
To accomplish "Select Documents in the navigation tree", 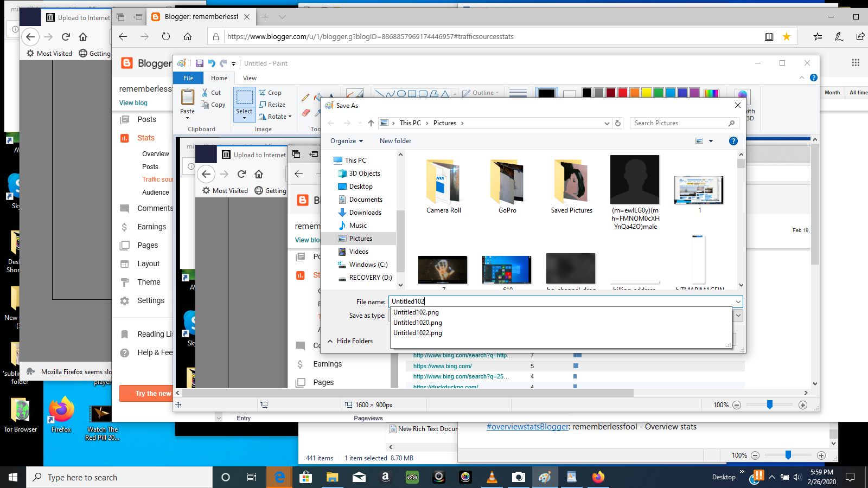I will [366, 200].
